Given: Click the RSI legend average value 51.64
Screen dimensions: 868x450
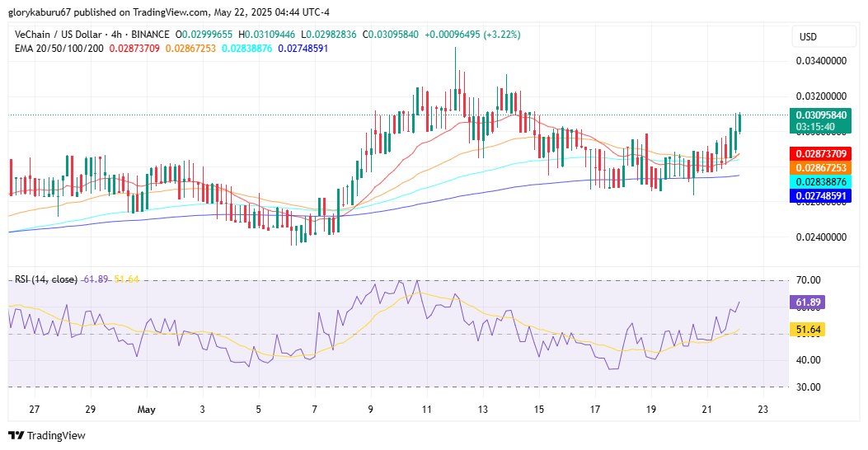Looking at the screenshot, I should tap(126, 279).
